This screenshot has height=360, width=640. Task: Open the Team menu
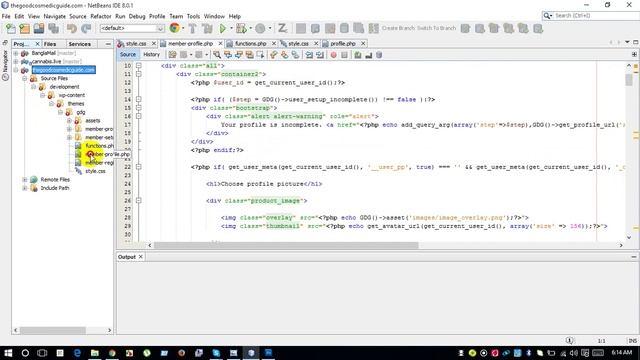click(176, 16)
